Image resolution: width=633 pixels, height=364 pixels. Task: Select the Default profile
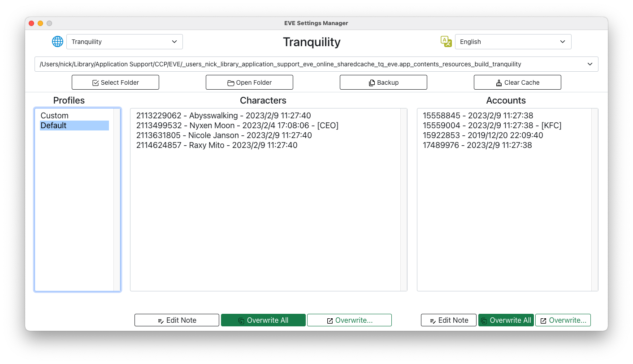point(74,126)
